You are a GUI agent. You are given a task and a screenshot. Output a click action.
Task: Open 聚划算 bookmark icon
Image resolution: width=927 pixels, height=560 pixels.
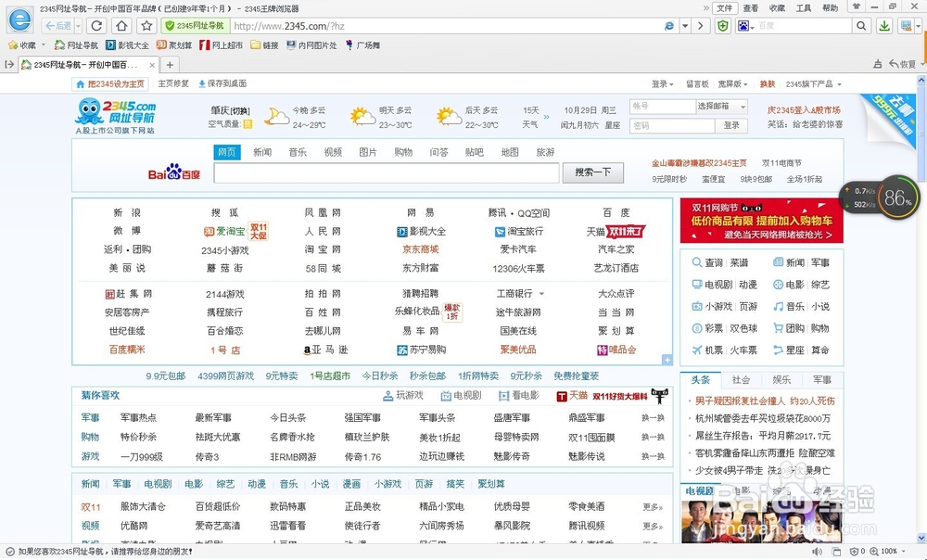pos(160,45)
